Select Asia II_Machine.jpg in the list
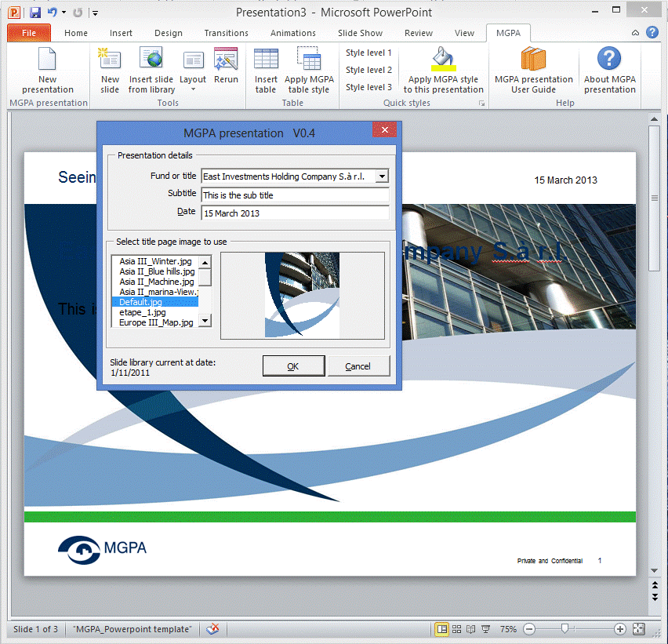The image size is (668, 644). pos(155,282)
